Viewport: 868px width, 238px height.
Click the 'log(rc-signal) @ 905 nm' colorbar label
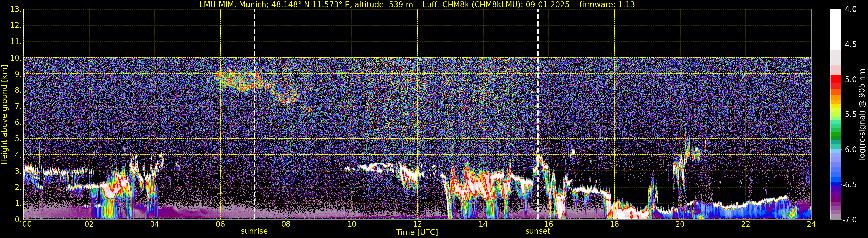tap(862, 114)
